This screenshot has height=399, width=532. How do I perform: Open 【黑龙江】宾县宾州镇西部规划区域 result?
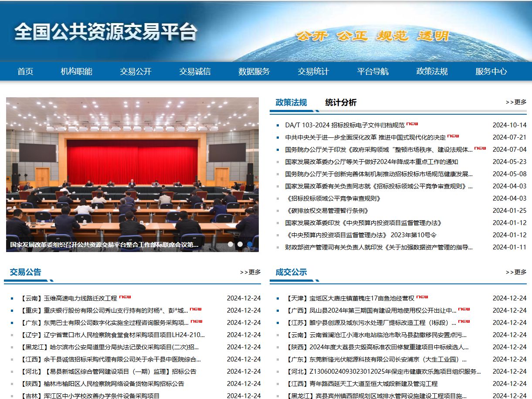pos(376,396)
